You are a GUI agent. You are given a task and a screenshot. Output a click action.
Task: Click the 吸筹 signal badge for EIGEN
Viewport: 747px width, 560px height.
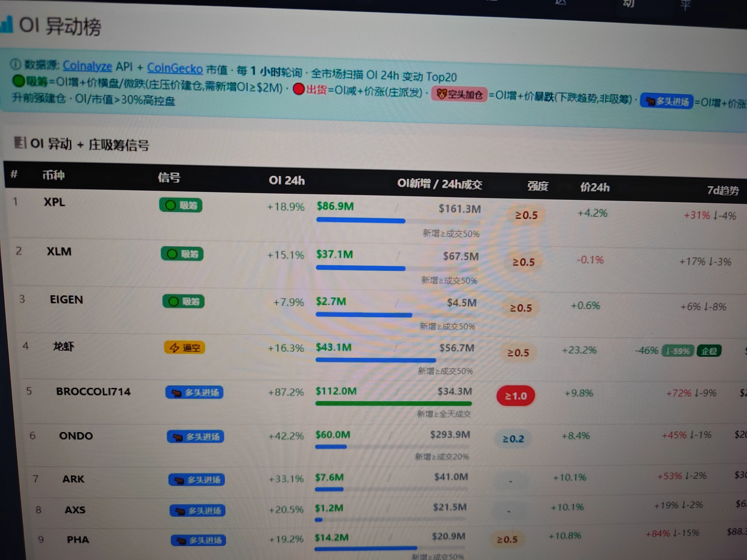click(x=183, y=301)
